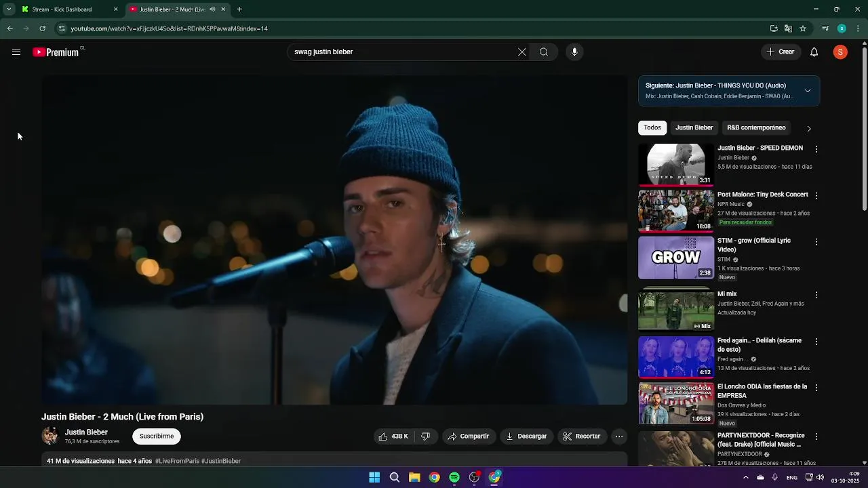Image resolution: width=868 pixels, height=488 pixels.
Task: View site information icon in address bar
Action: point(62,28)
